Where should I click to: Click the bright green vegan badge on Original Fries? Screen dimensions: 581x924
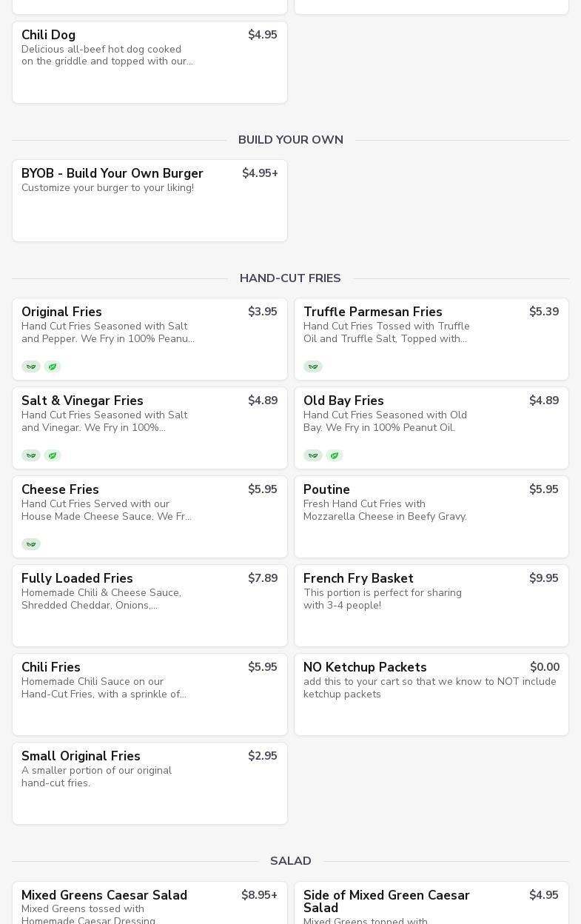point(53,366)
